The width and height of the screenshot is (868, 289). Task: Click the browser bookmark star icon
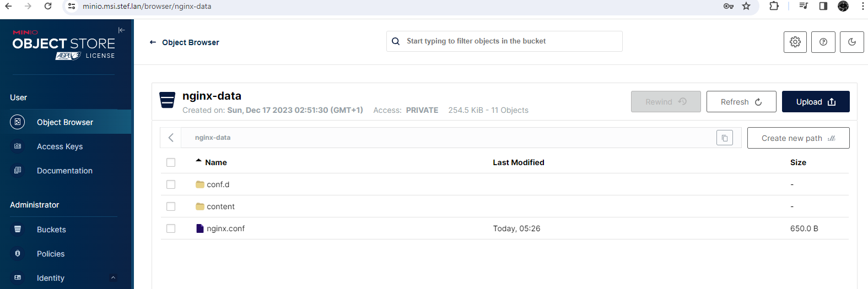click(746, 6)
